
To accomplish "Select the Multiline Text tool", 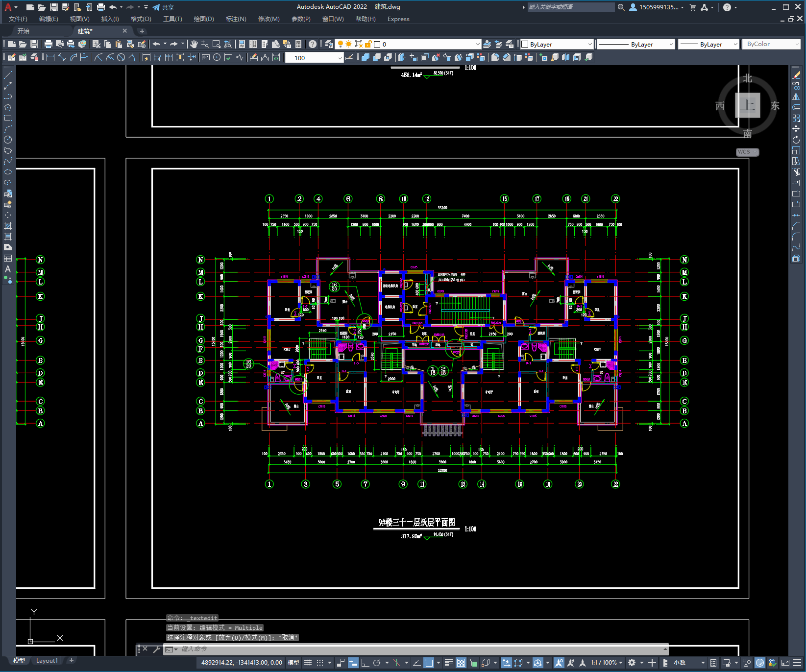I will 8,269.
